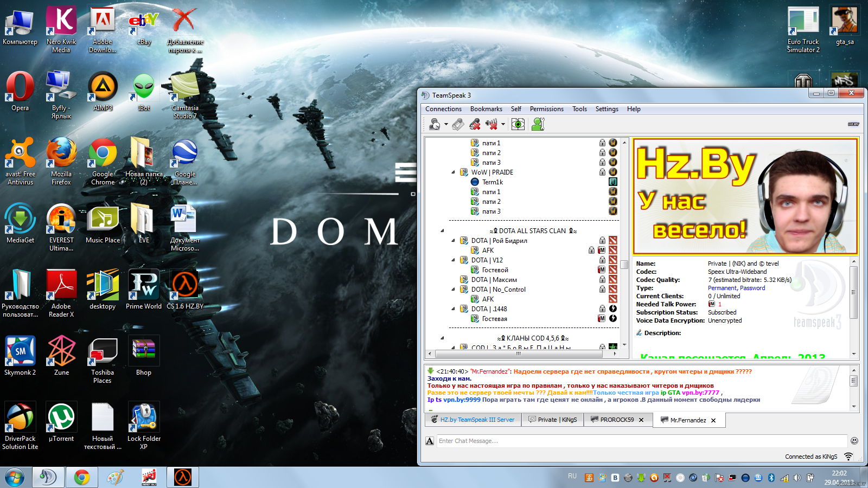Open the Help menu
The width and height of the screenshot is (868, 488).
tap(634, 109)
